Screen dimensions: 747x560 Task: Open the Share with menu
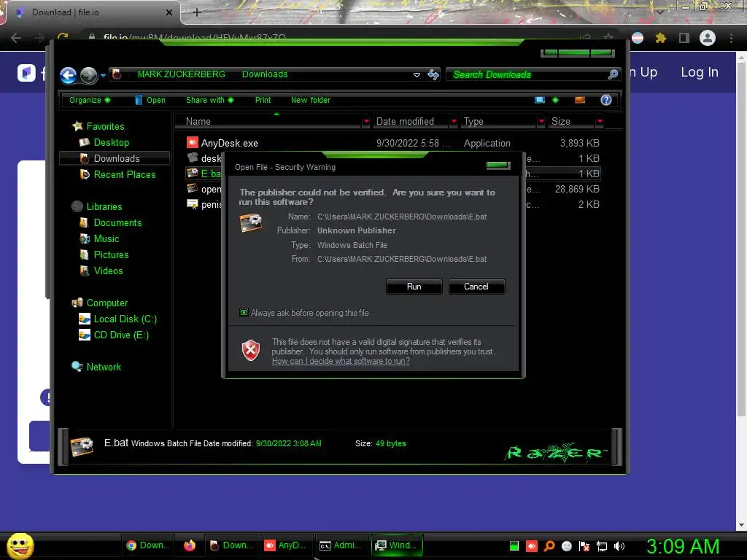point(209,100)
